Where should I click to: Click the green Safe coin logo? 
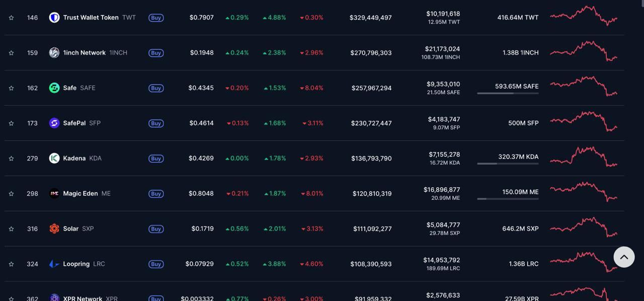(54, 88)
